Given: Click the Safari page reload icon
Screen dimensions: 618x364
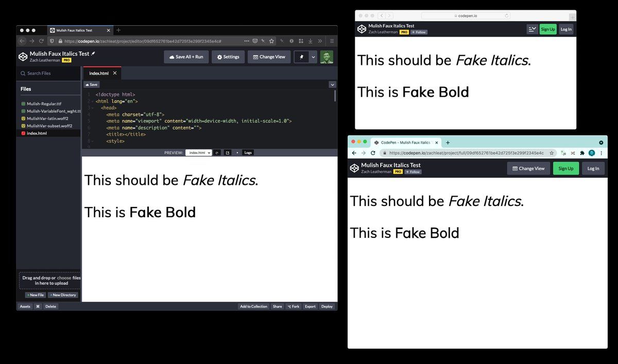Looking at the screenshot, I should pyautogui.click(x=507, y=16).
